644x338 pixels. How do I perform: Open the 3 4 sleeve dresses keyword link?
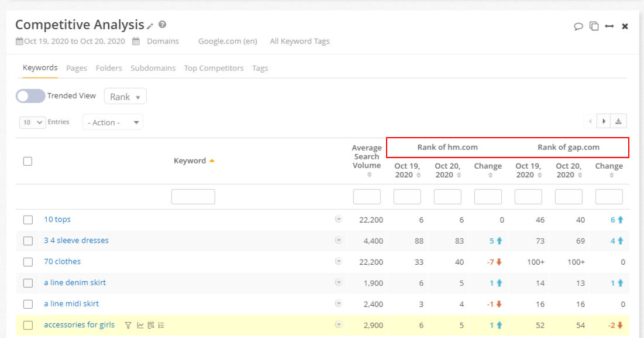[77, 240]
